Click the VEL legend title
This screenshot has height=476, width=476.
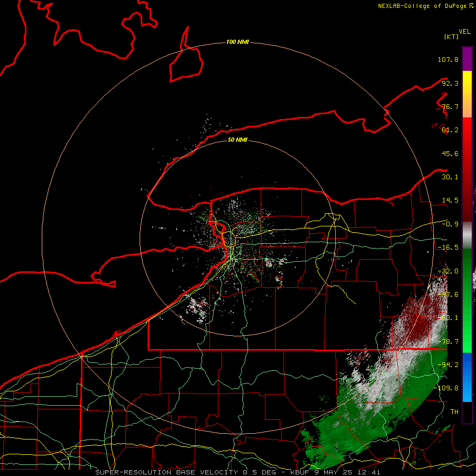coord(464,32)
